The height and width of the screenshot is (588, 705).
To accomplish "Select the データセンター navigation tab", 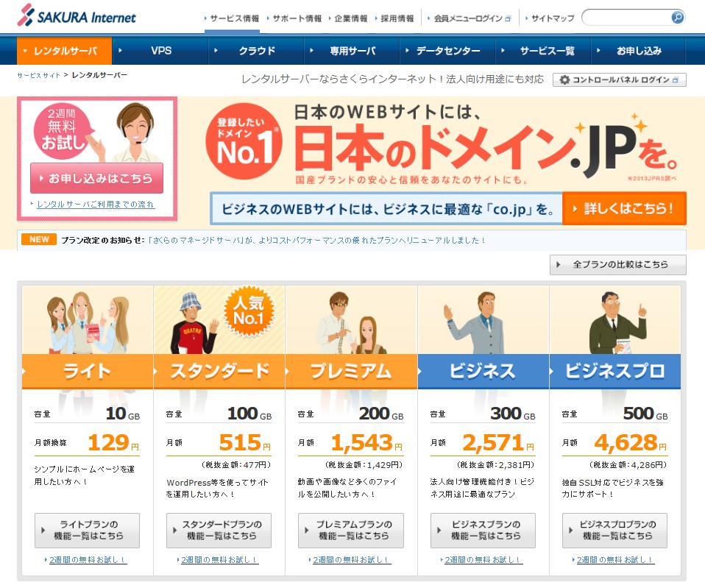I will click(x=448, y=51).
